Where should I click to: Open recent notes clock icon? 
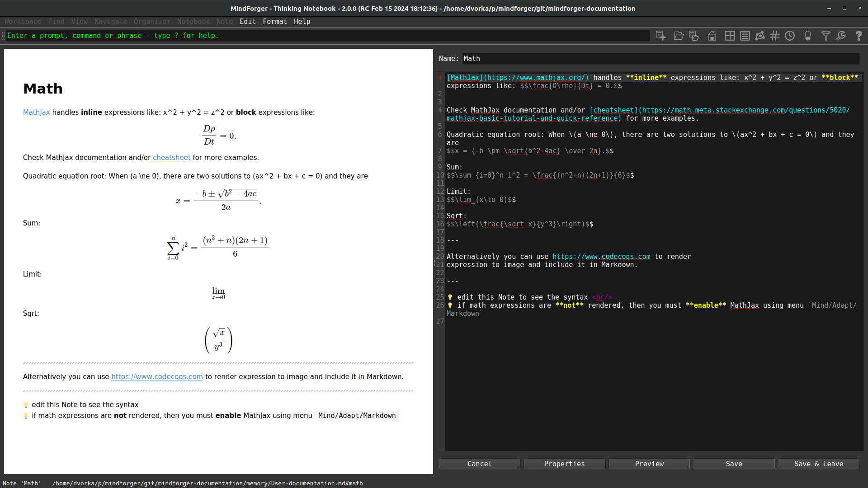(x=790, y=36)
